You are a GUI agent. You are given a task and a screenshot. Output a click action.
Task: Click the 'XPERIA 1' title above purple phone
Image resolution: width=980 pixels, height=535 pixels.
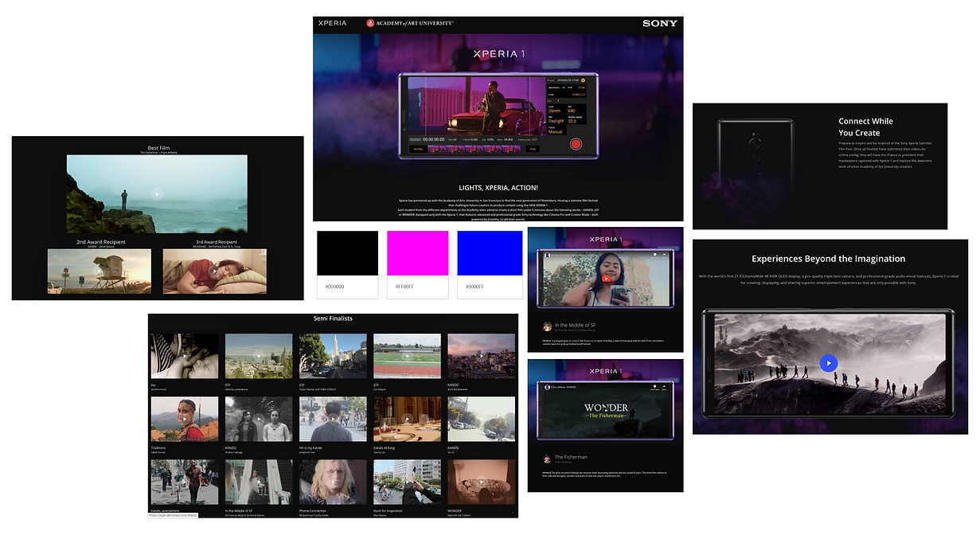pos(498,54)
